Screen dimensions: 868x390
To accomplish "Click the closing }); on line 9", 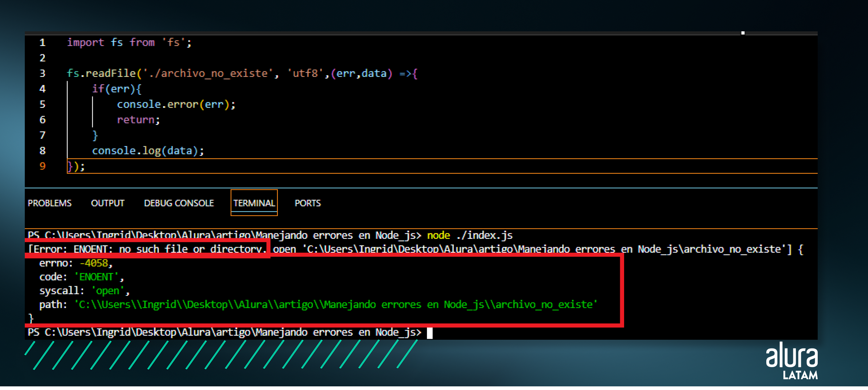I will [x=76, y=166].
